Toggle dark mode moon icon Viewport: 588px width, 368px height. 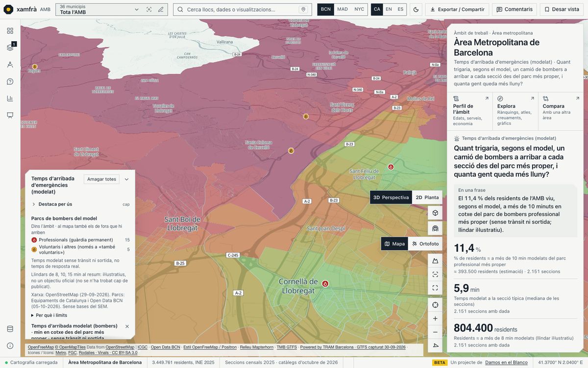point(416,9)
